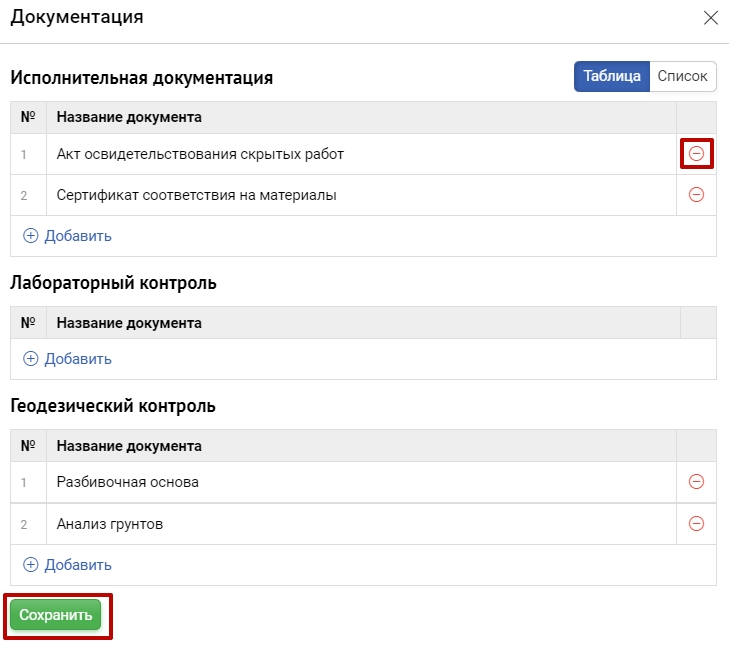Add document under Геодезический контроль

[x=67, y=565]
